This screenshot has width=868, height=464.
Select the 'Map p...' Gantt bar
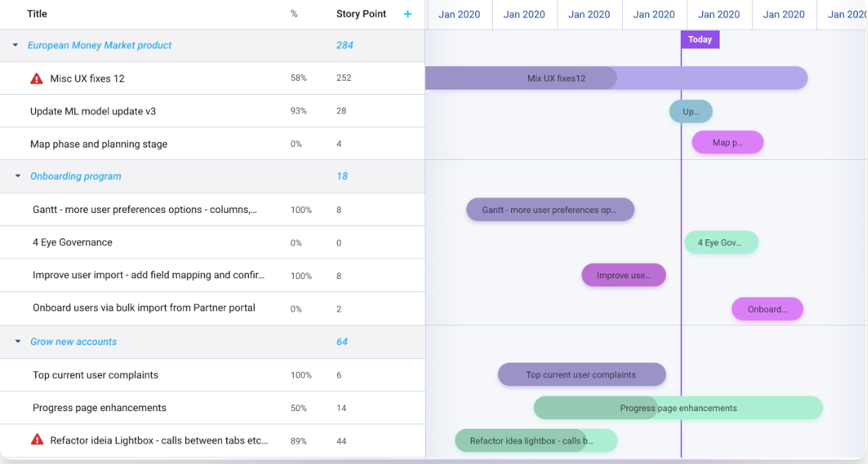point(728,142)
